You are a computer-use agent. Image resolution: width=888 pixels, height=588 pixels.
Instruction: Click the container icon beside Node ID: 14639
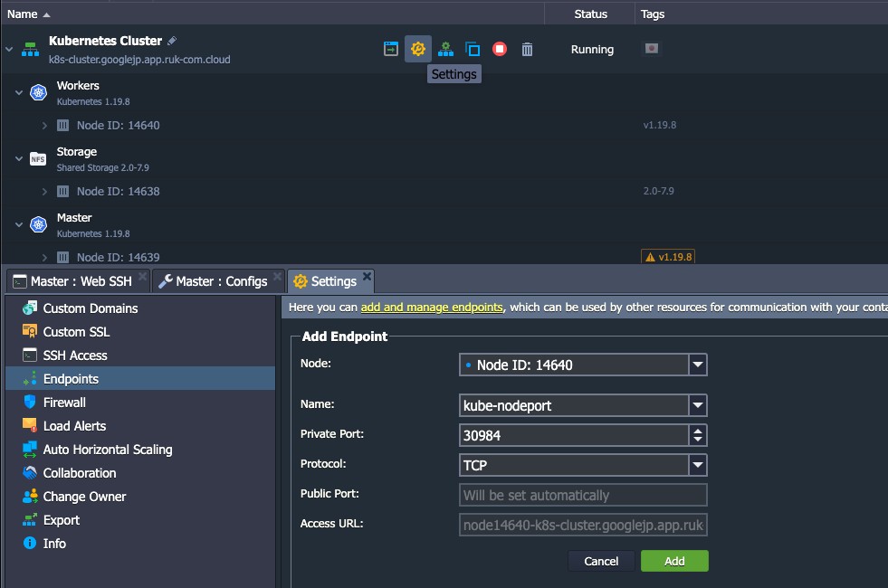point(62,258)
